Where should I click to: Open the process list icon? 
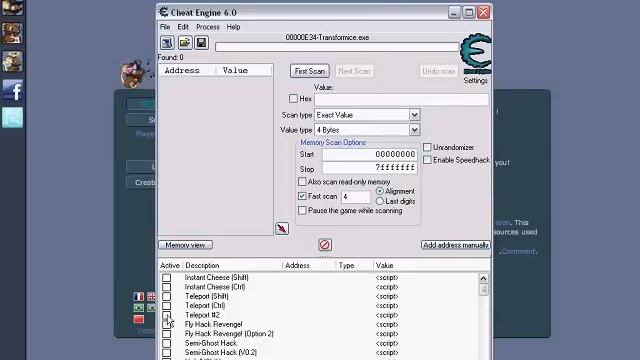pyautogui.click(x=167, y=43)
